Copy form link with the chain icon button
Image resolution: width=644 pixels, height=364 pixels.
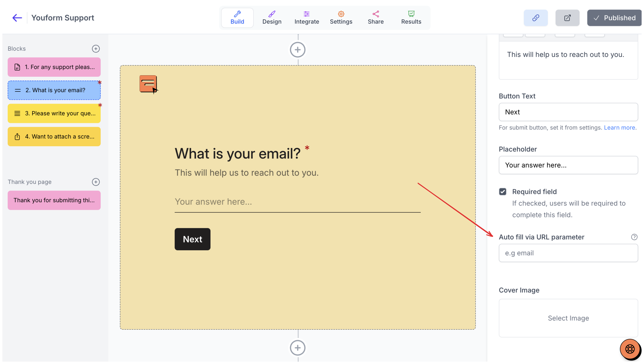[x=535, y=18]
